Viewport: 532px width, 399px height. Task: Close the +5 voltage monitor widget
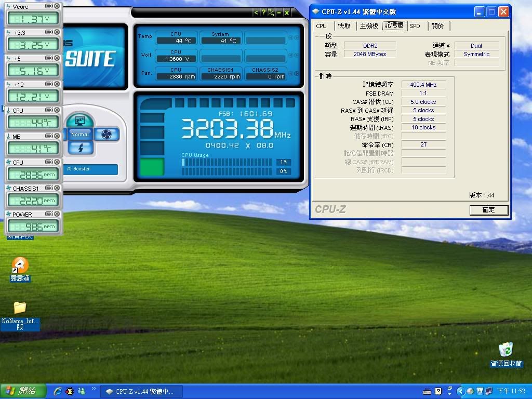(57, 58)
